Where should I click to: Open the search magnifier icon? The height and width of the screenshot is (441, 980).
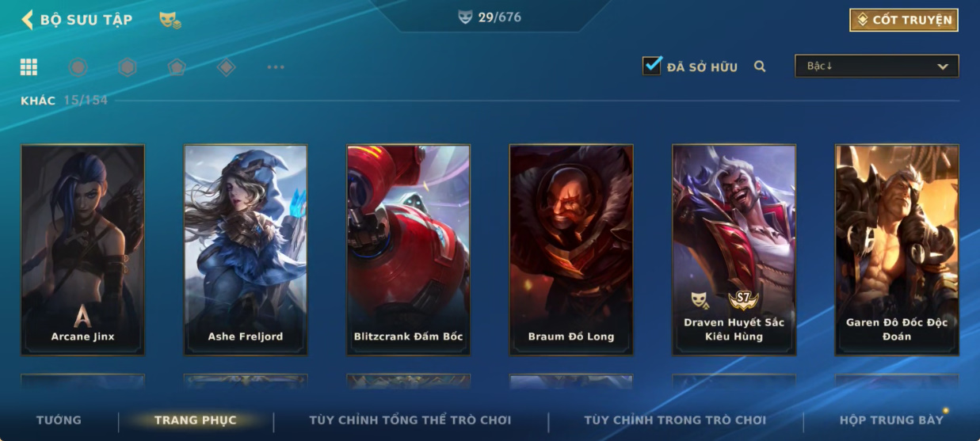click(760, 67)
